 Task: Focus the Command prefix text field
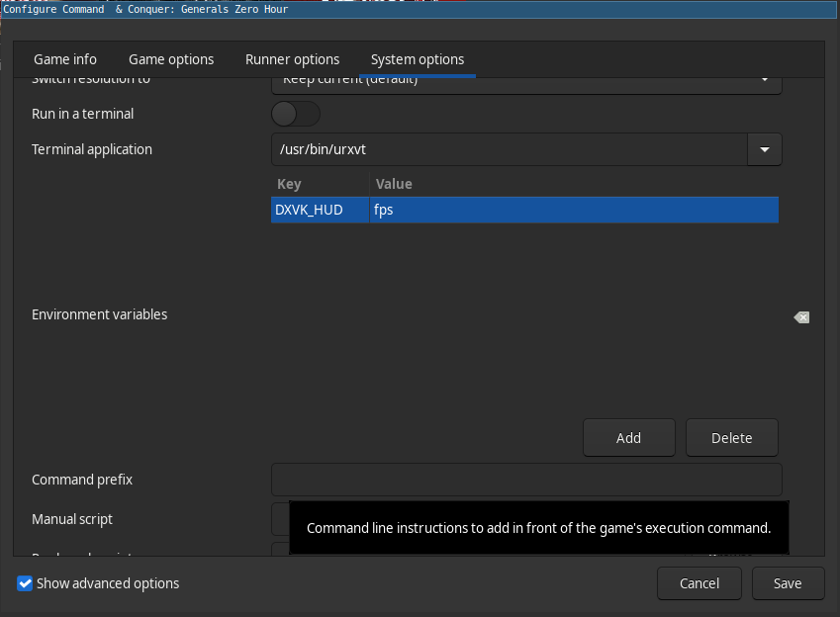pyautogui.click(x=526, y=480)
